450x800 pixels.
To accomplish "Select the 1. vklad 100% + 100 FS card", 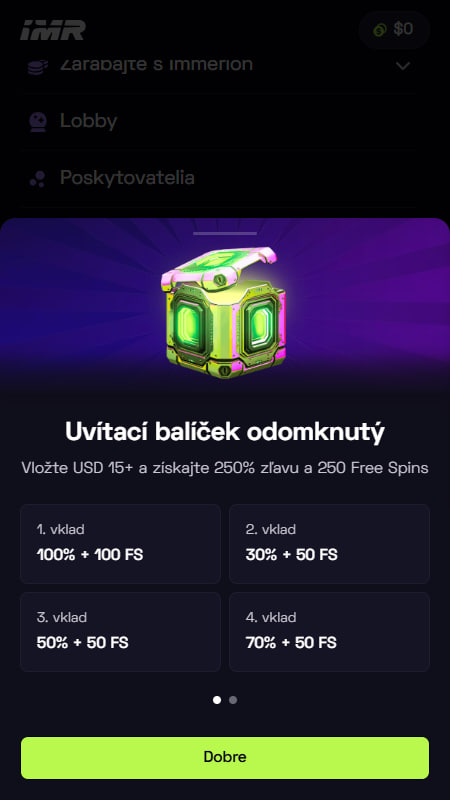I will (120, 544).
